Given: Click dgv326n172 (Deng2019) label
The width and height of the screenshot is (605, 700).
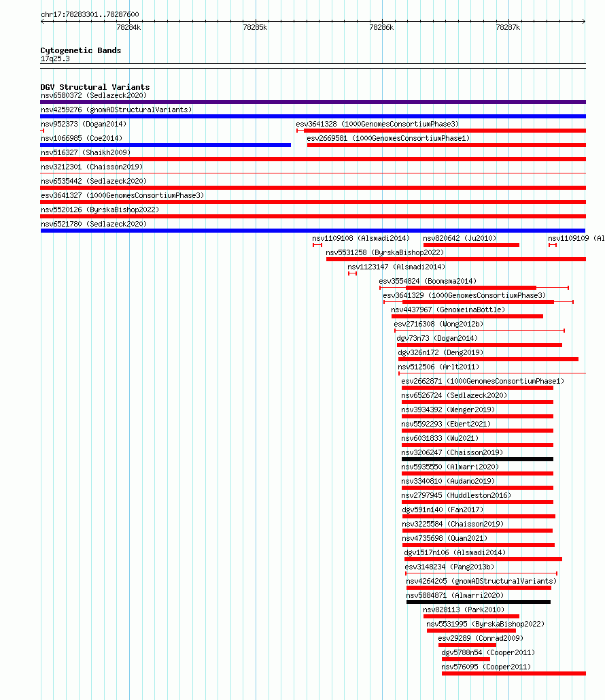Looking at the screenshot, I should point(440,352).
